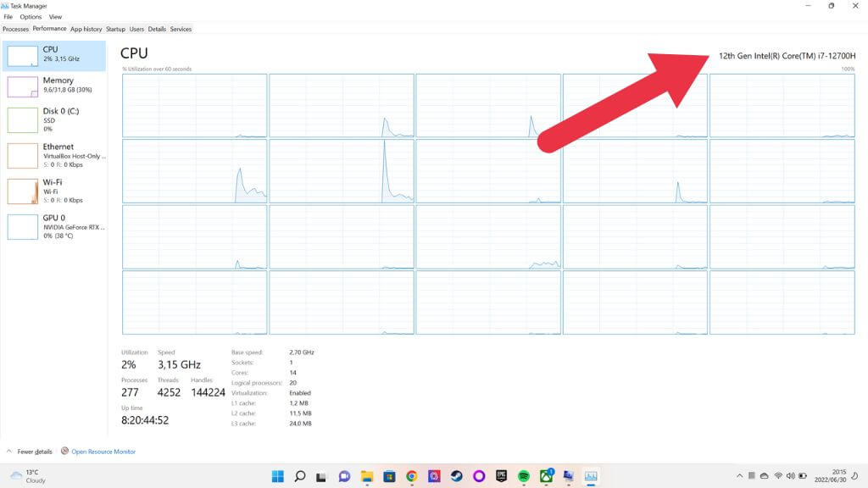
Task: Launch Google Chrome from the taskbar
Action: pyautogui.click(x=411, y=476)
